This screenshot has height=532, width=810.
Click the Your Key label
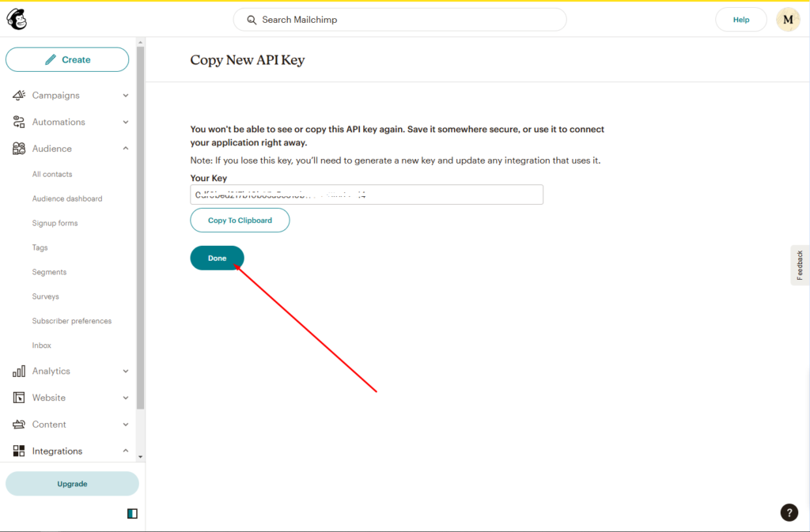click(x=209, y=178)
